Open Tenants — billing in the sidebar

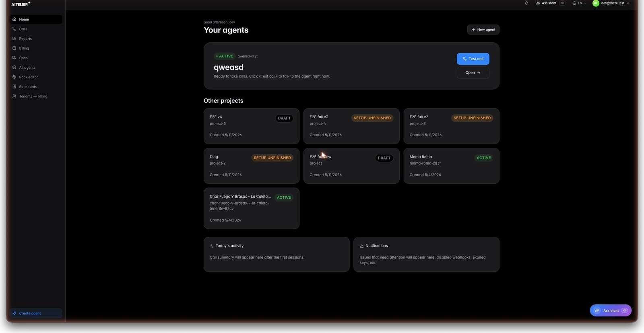coord(36,97)
